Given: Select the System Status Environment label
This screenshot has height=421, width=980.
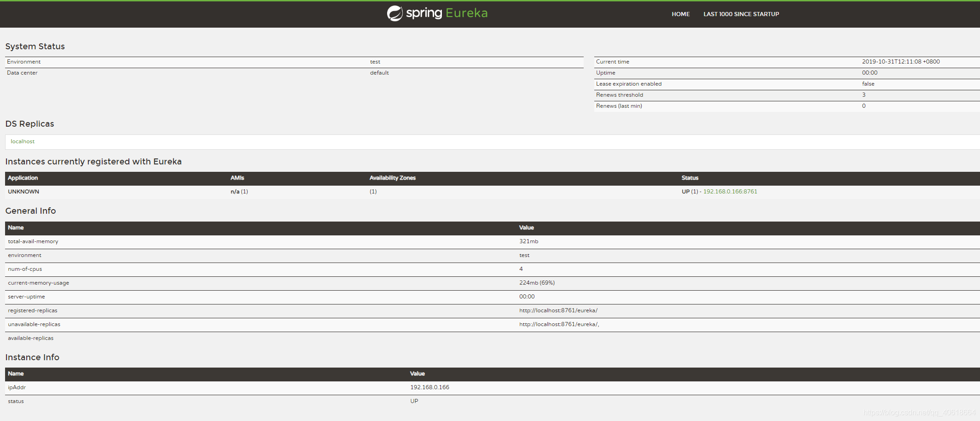Looking at the screenshot, I should coord(24,62).
